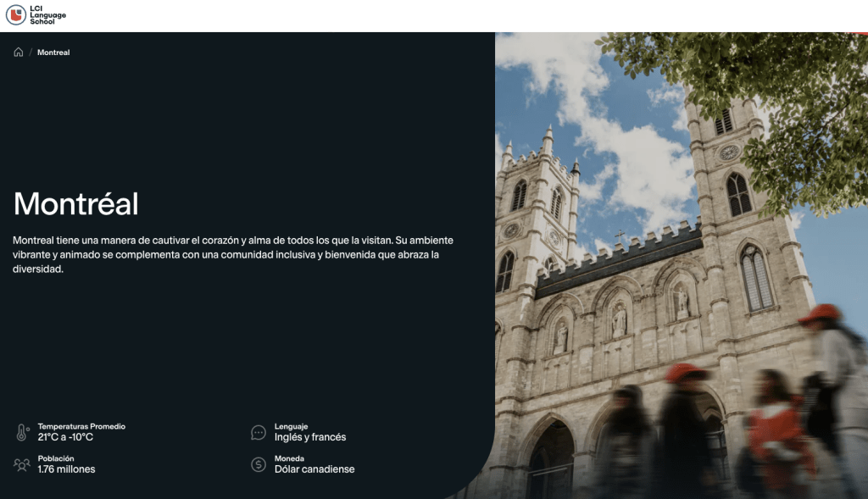This screenshot has height=499, width=868.
Task: Click the Dólar canadiense value
Action: pos(314,469)
